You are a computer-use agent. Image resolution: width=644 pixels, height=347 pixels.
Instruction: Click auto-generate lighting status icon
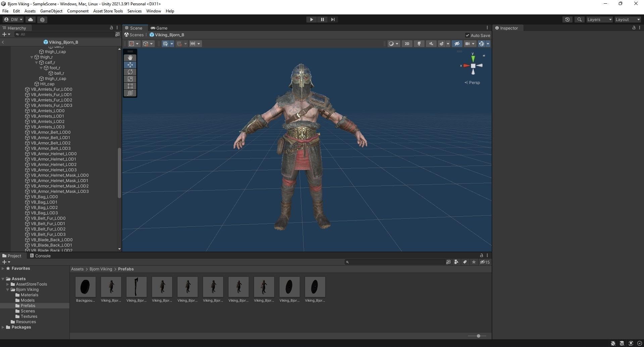click(x=631, y=343)
